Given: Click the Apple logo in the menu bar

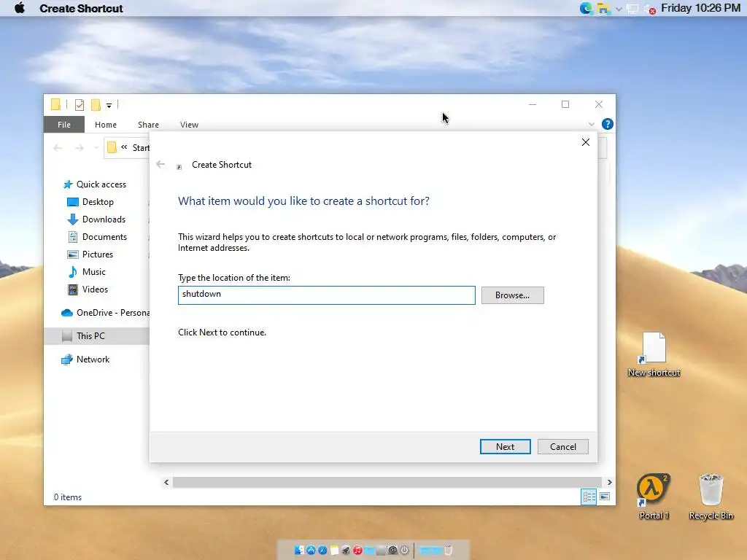Looking at the screenshot, I should [20, 8].
